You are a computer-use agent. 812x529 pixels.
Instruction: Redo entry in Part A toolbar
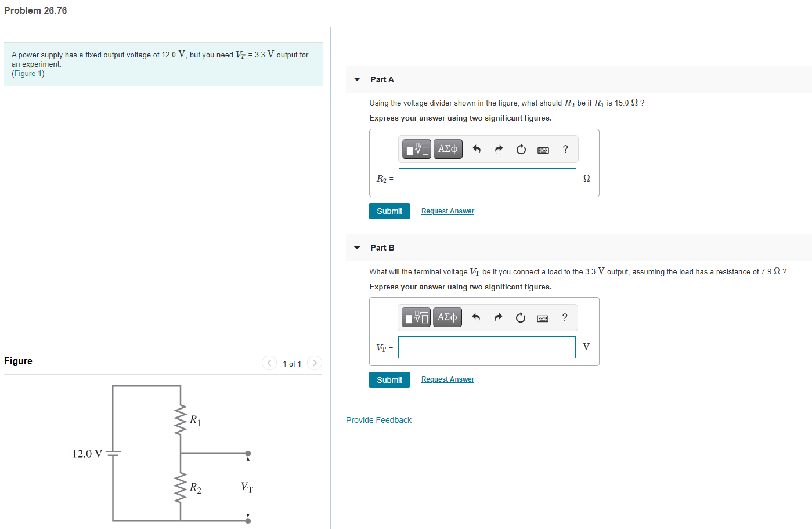(499, 150)
